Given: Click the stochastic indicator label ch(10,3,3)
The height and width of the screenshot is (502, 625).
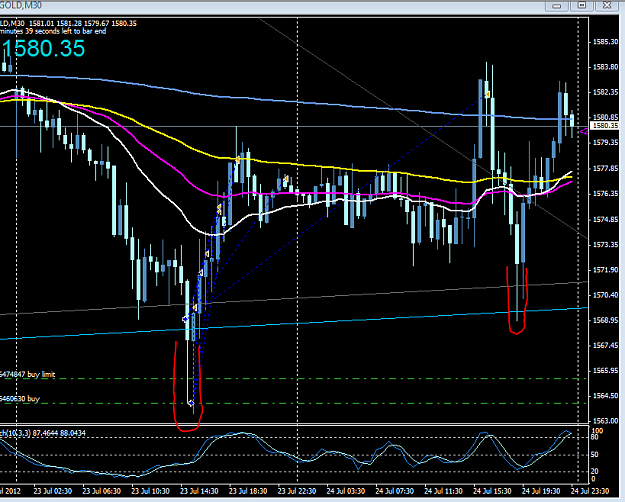Looking at the screenshot, I should click(43, 433).
